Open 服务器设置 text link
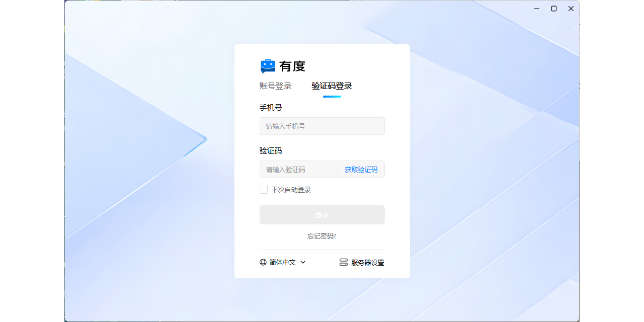 (x=367, y=262)
